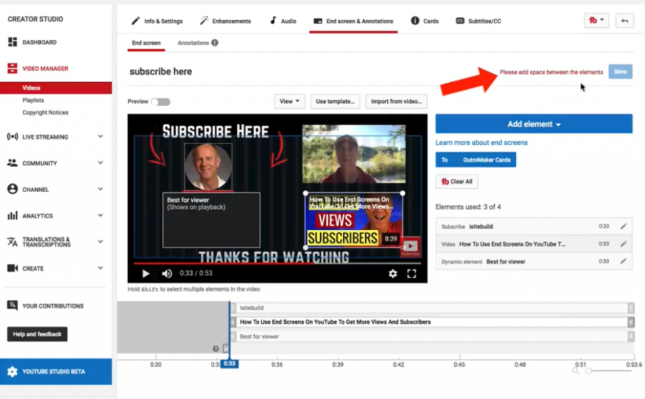Click the video player progress bar

[x=278, y=263]
